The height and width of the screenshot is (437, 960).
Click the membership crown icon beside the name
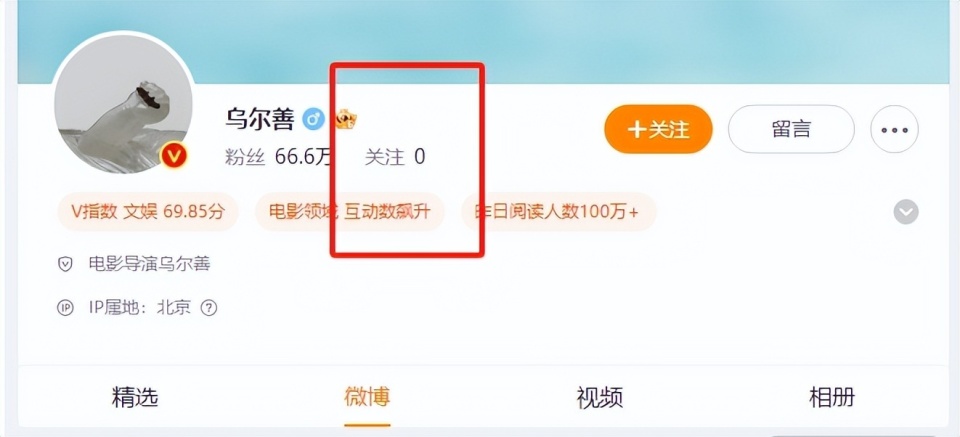[347, 119]
